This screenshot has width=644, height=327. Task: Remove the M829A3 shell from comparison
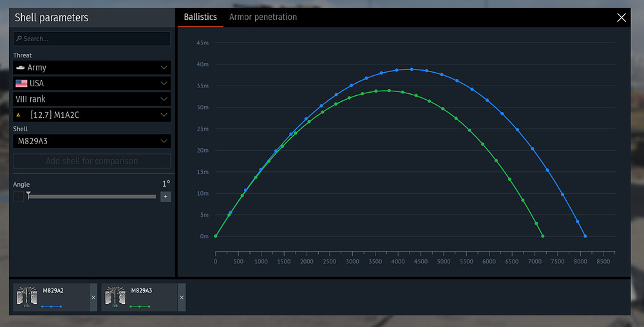tap(182, 297)
